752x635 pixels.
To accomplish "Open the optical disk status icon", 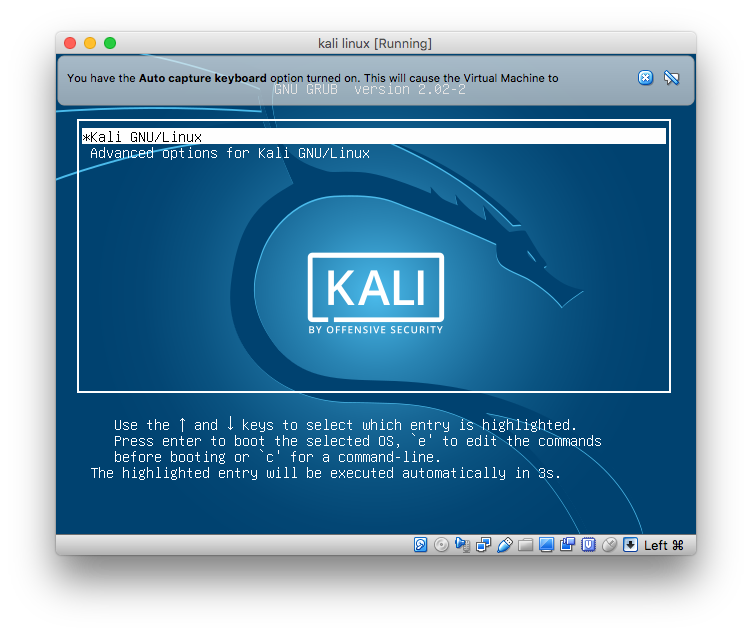I will 442,545.
